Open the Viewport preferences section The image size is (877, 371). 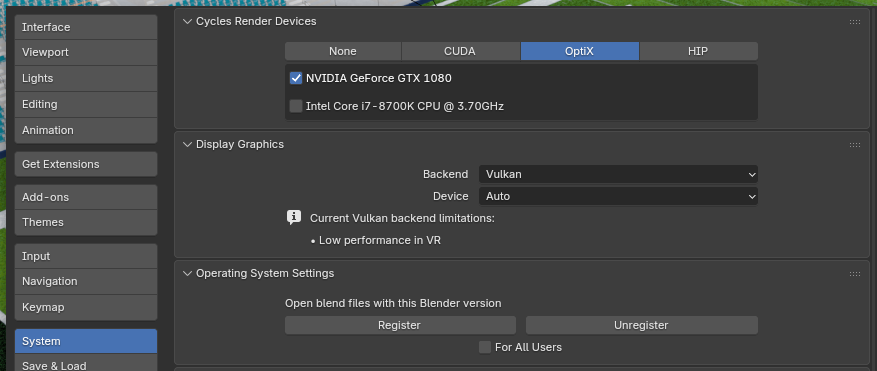(x=86, y=53)
